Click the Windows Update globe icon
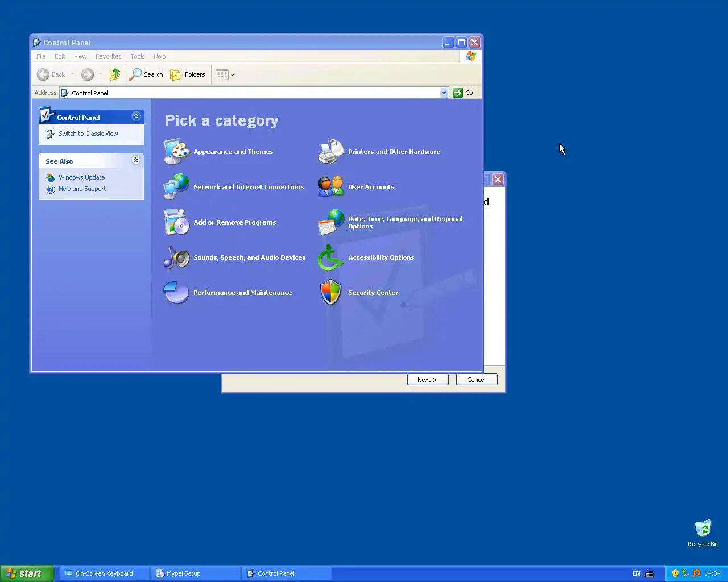 pyautogui.click(x=51, y=177)
